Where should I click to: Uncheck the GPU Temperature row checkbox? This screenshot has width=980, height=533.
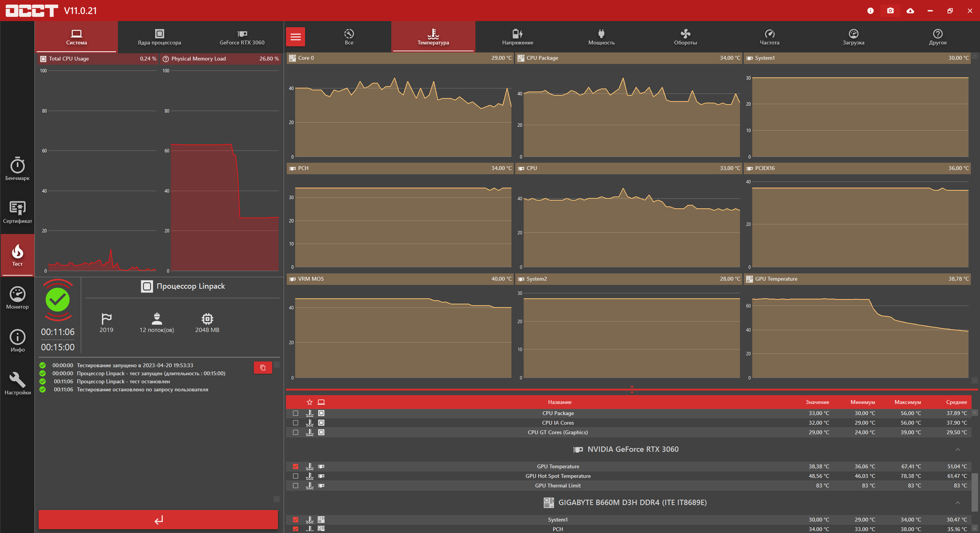point(295,466)
